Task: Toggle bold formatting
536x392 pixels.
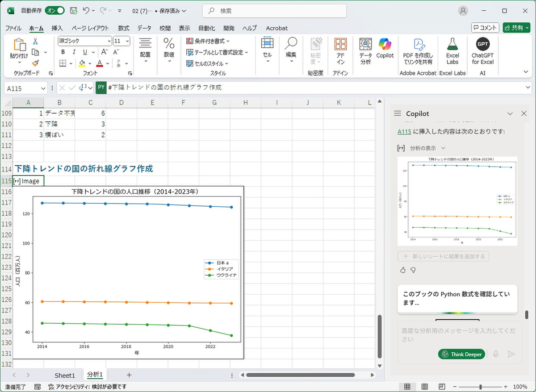Action: [63, 52]
